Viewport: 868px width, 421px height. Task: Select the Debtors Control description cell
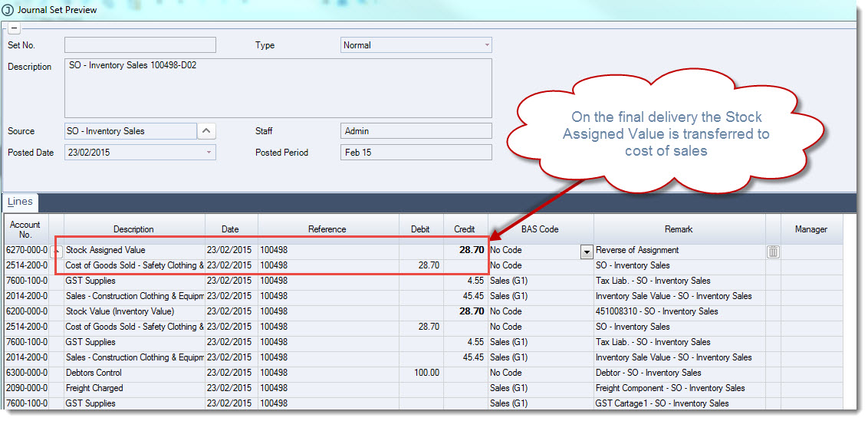tap(134, 373)
